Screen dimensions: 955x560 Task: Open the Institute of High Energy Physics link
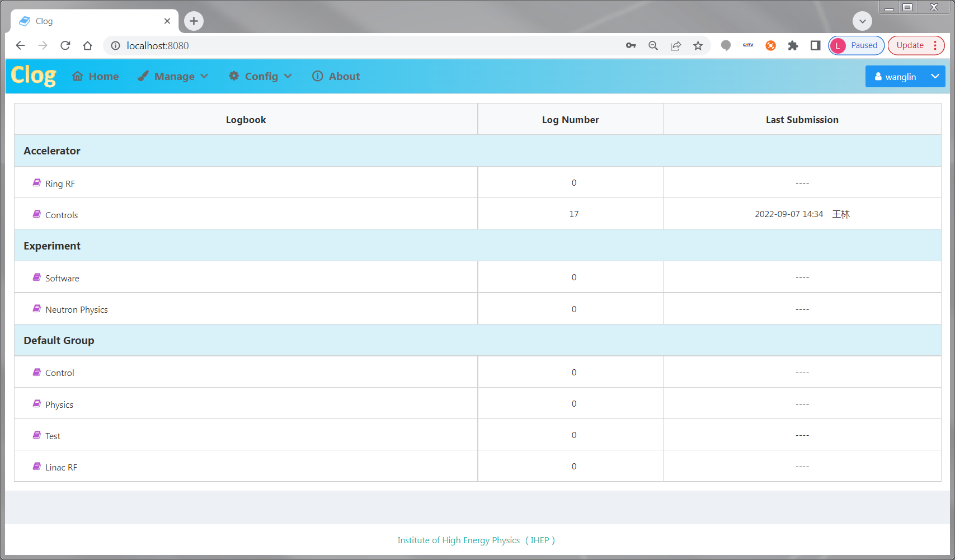click(476, 540)
